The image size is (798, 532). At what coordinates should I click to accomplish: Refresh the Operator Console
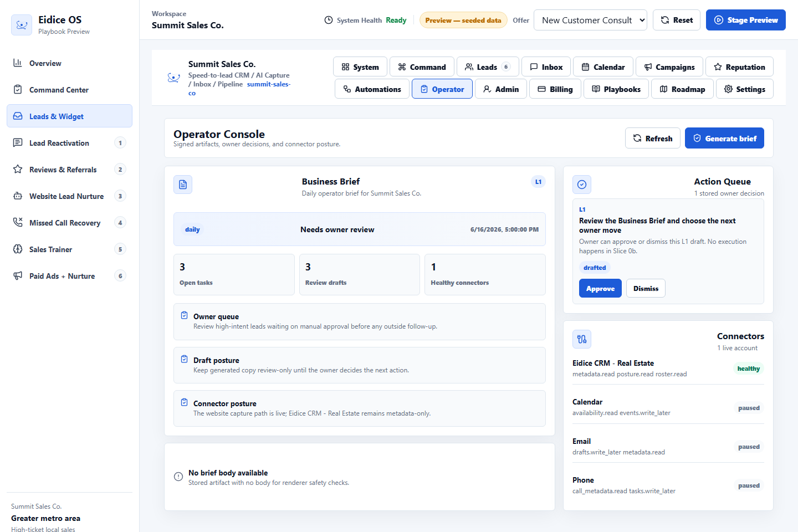click(653, 138)
